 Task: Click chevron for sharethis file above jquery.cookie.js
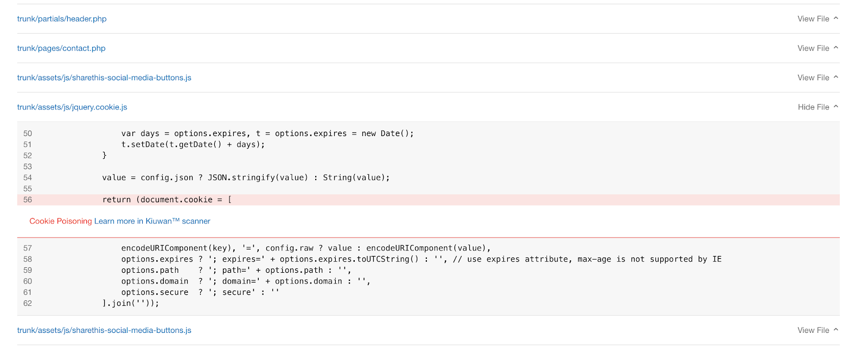pyautogui.click(x=836, y=78)
